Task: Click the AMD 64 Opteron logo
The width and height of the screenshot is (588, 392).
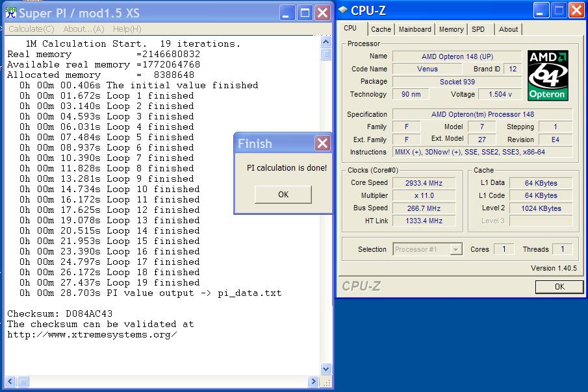Action: 548,75
